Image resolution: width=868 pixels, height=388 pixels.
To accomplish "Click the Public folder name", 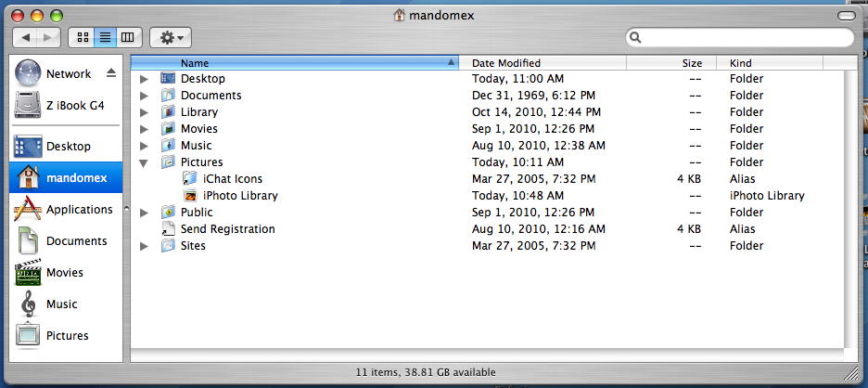I will (197, 213).
